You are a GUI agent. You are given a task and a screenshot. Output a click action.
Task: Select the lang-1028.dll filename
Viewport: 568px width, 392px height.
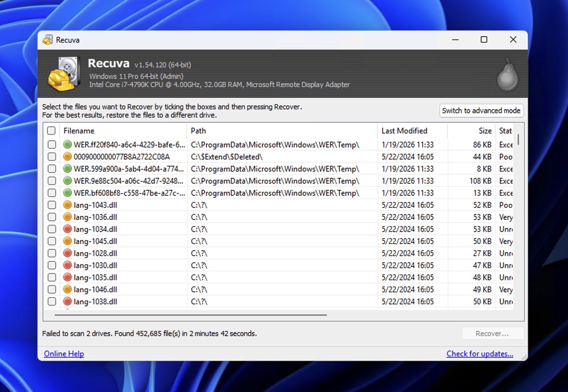95,253
